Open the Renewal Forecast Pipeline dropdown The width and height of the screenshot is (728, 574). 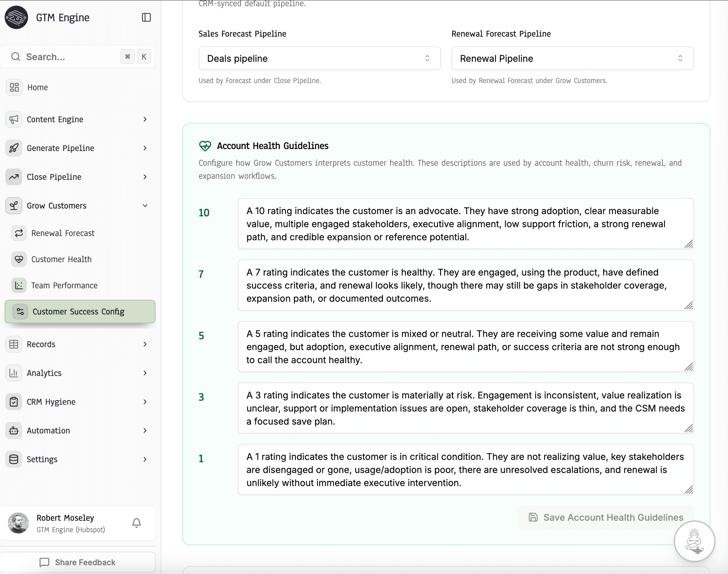pyautogui.click(x=572, y=59)
